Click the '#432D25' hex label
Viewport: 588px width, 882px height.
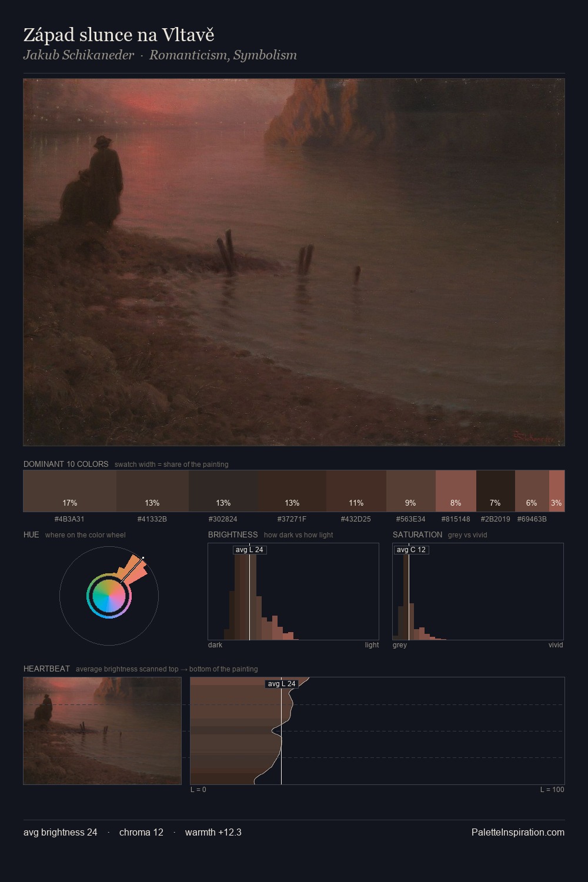pyautogui.click(x=356, y=519)
